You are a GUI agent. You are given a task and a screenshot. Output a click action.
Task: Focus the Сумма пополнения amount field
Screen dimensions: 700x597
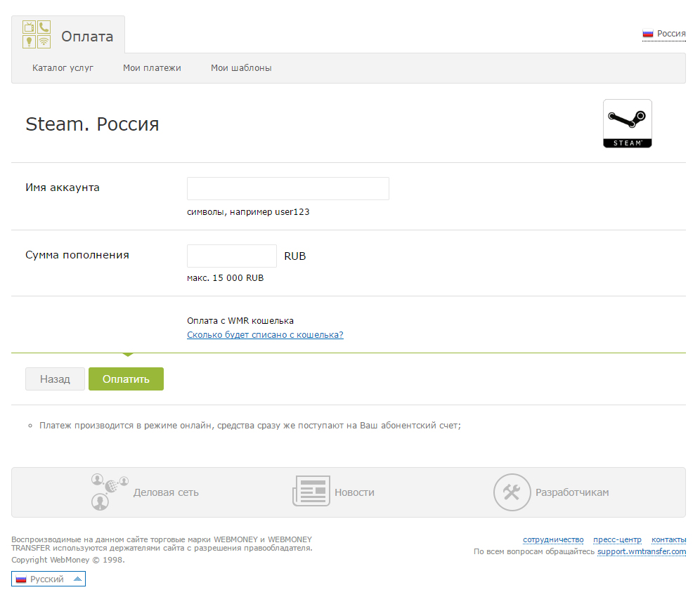click(232, 256)
